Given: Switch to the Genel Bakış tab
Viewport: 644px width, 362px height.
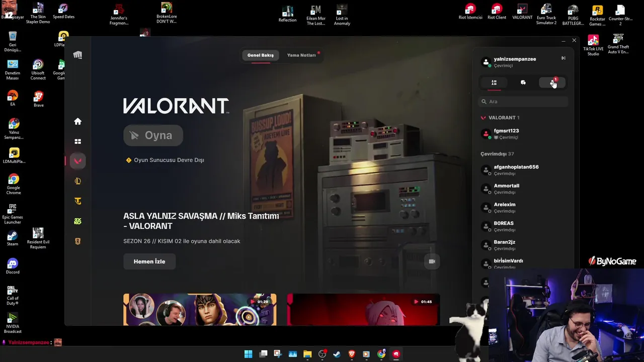Looking at the screenshot, I should click(x=261, y=55).
